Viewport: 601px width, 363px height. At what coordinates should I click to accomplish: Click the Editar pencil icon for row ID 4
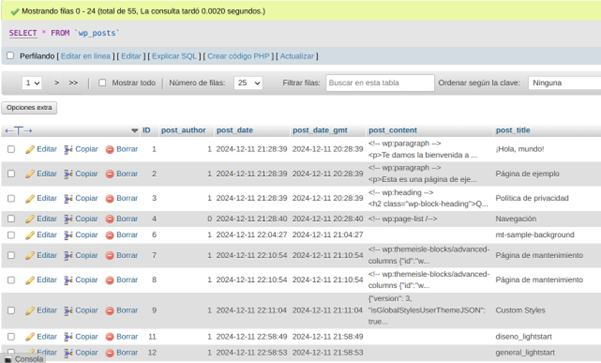30,219
